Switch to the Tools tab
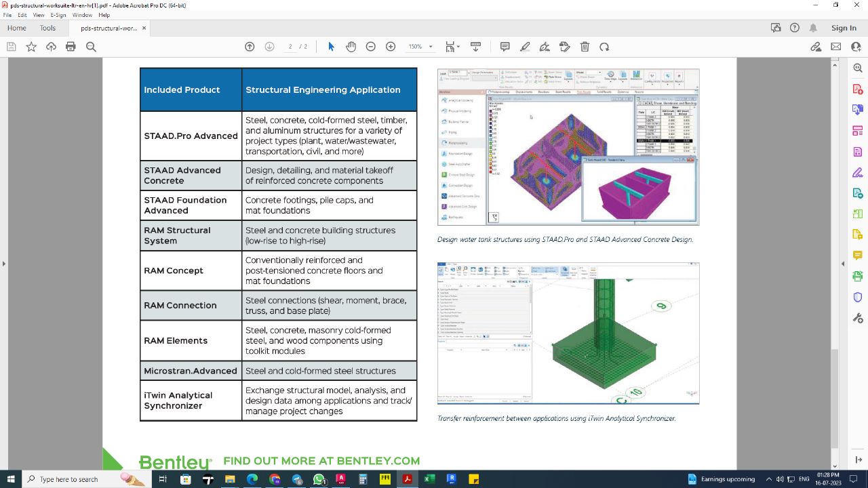The height and width of the screenshot is (488, 868). [47, 28]
